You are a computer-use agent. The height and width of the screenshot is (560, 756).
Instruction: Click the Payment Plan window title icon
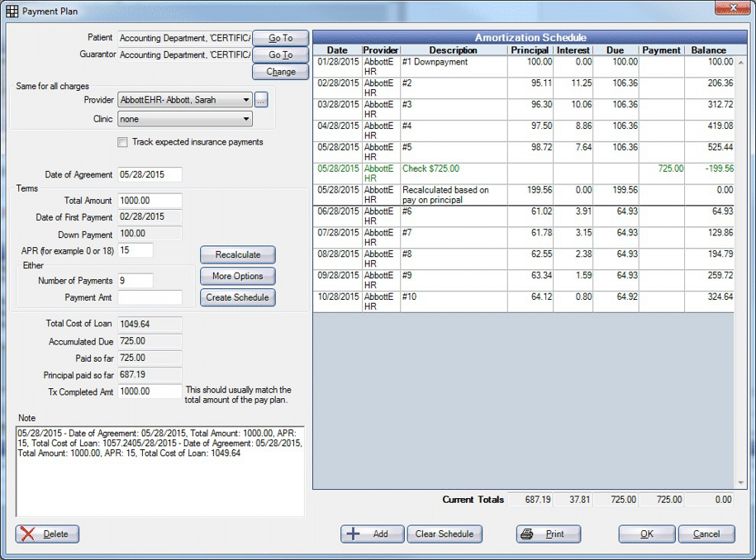click(x=12, y=12)
